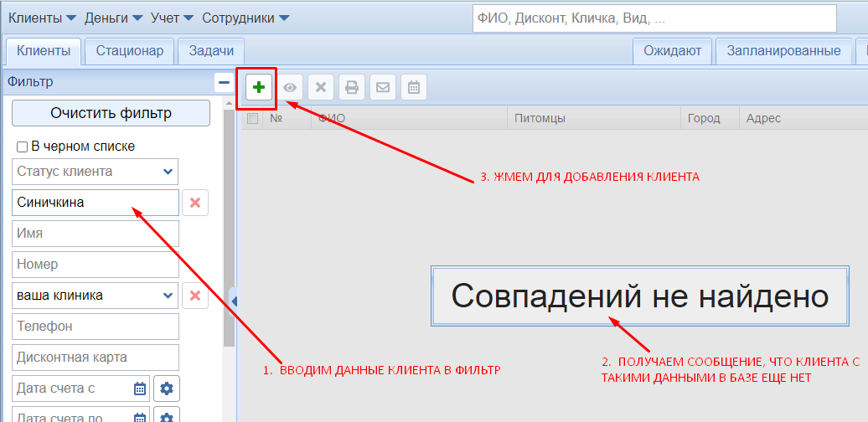Click the Телефон input field
868x422 pixels.
point(96,327)
